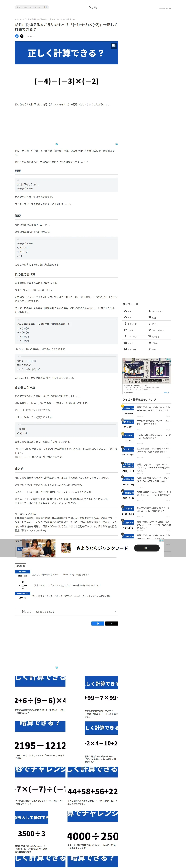Image resolution: width=186 pixels, height=868 pixels.
Task: Open the ネイル category
Action: coord(159,324)
